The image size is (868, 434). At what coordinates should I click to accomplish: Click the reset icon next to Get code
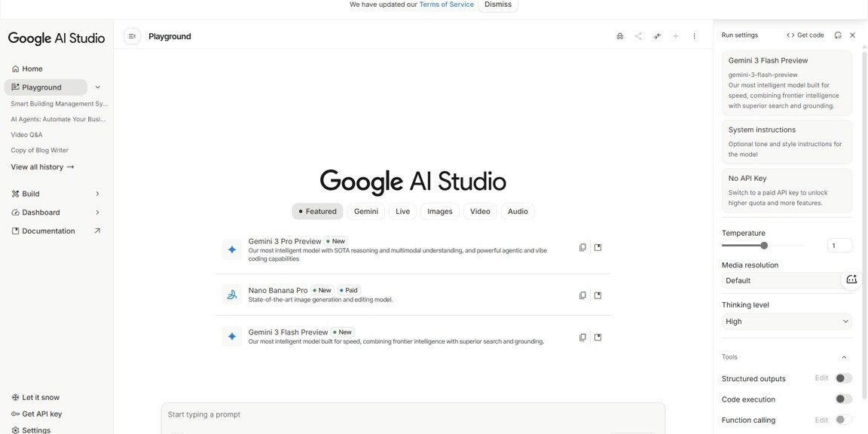(836, 33)
